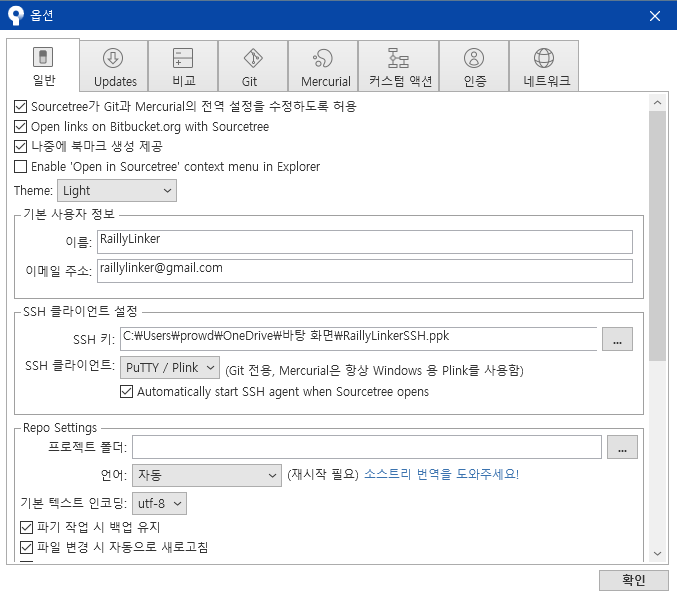The height and width of the screenshot is (598, 677).
Task: Toggle Automatically start SSH agent checkbox
Action: (x=126, y=392)
